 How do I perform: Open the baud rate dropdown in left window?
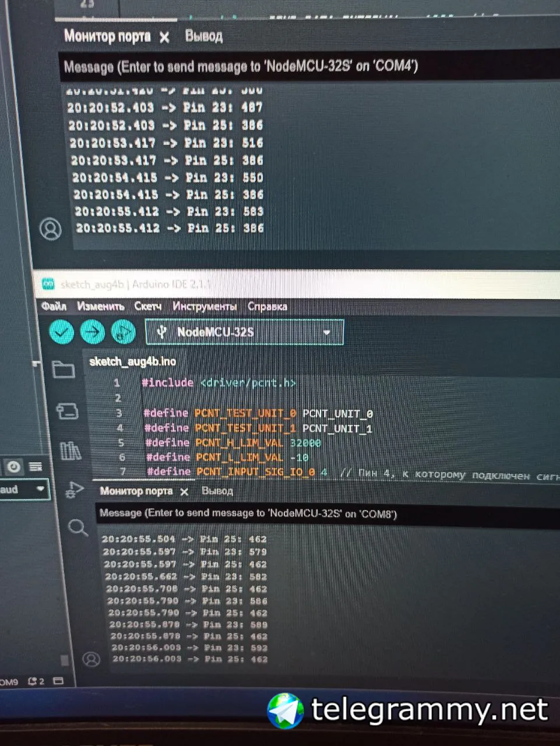[x=24, y=490]
